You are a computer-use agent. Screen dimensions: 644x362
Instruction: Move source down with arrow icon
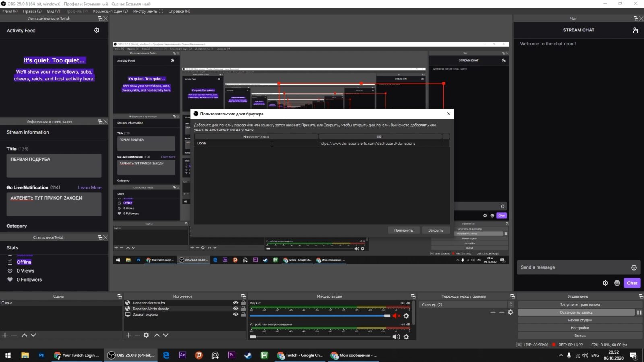(166, 335)
